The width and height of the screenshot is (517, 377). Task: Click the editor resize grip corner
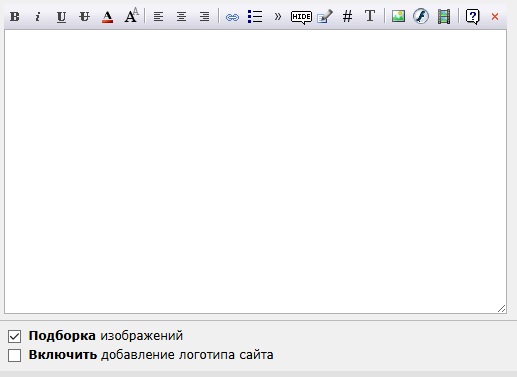[x=501, y=309]
